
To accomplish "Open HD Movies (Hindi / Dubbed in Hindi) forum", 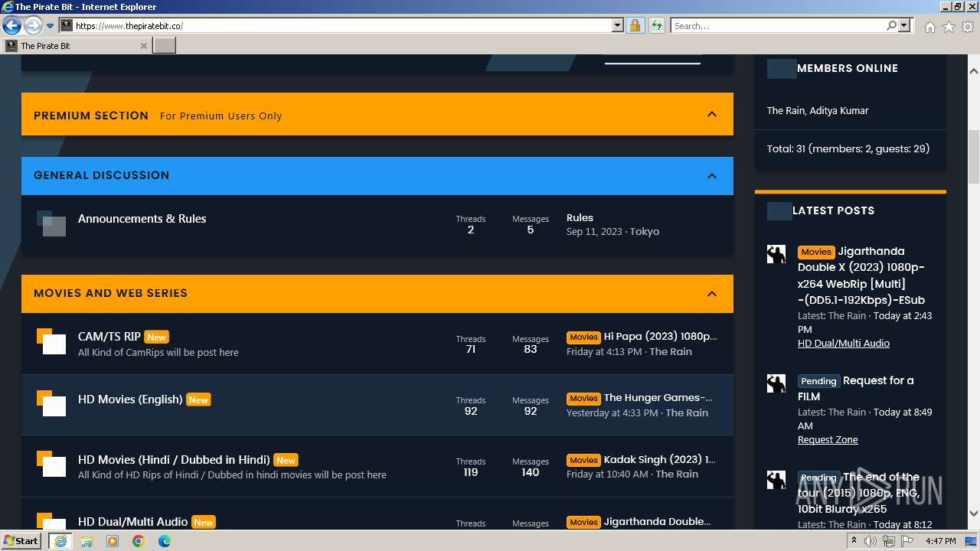I will click(x=174, y=460).
